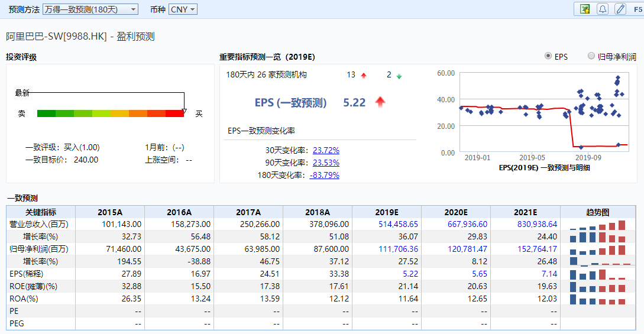Expand the 币种 CNY currency dropdown
Image resolution: width=644 pixels, height=334 pixels.
[183, 9]
